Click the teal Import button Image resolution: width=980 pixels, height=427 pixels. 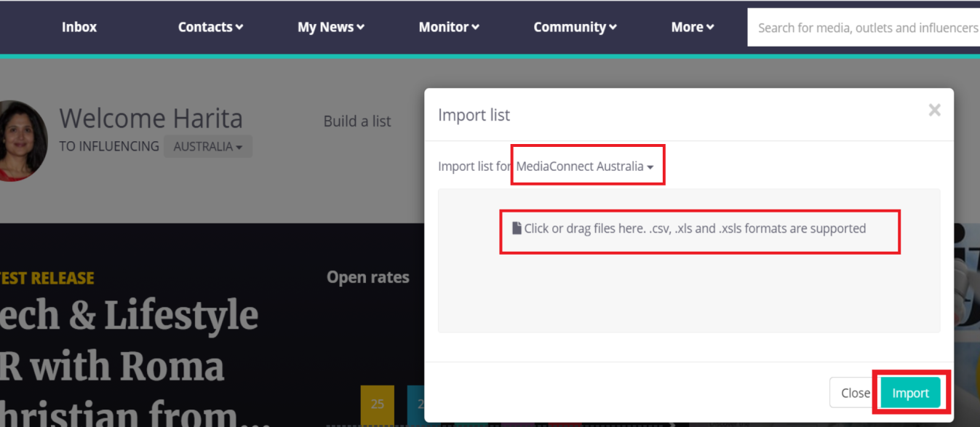click(910, 393)
